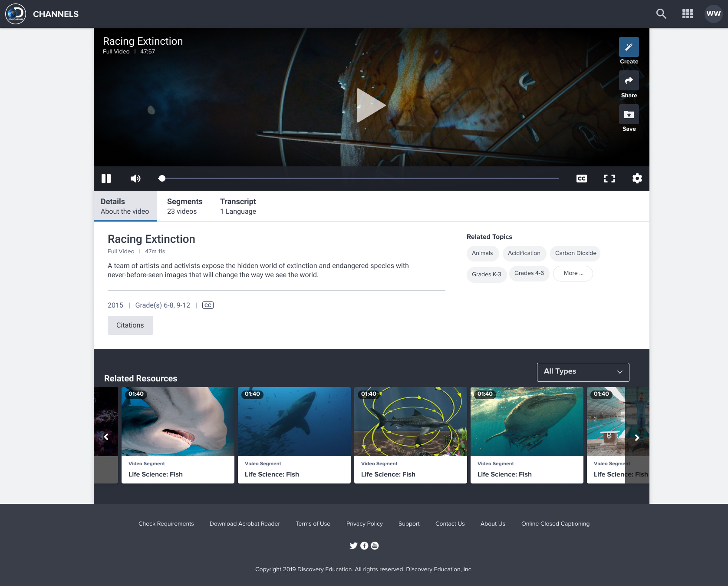Viewport: 728px width, 586px height.
Task: Open the Citations button
Action: pos(130,325)
